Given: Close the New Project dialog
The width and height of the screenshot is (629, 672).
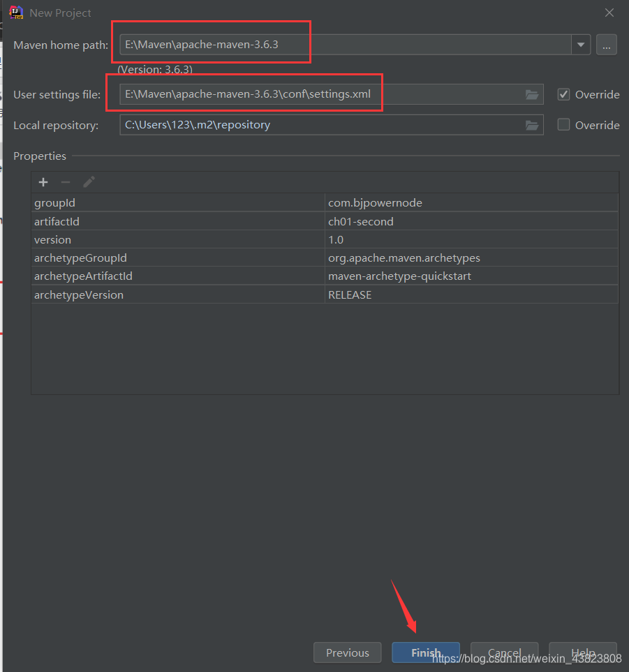Looking at the screenshot, I should [609, 13].
